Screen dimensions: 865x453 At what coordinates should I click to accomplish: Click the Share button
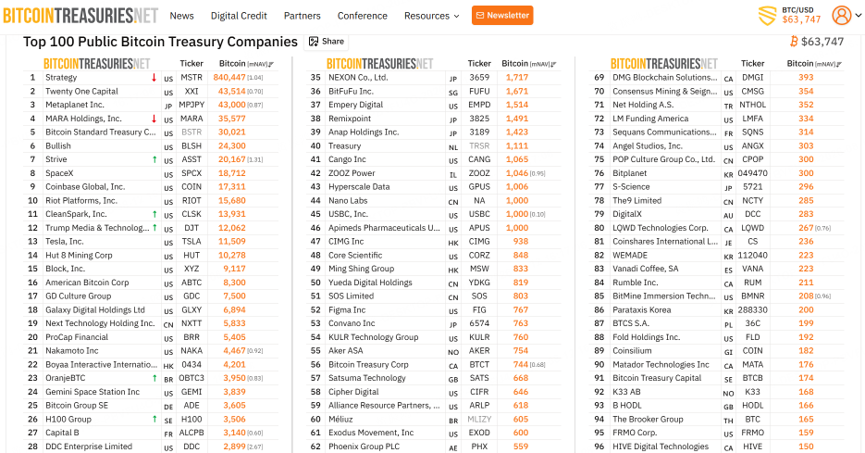click(327, 41)
